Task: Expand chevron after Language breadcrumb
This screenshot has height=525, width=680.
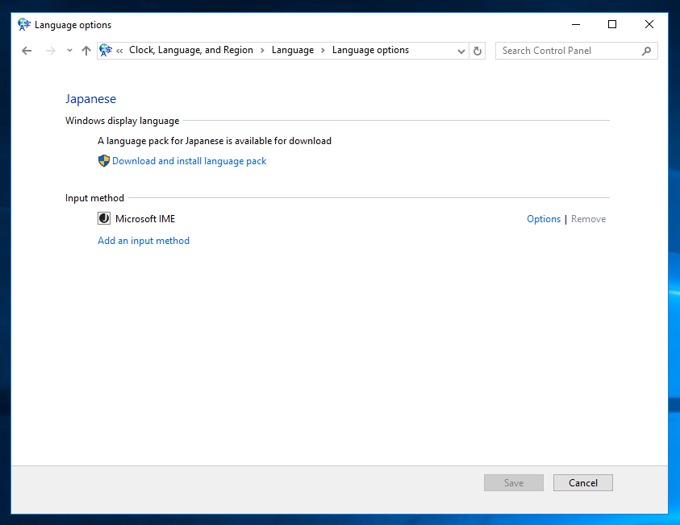Action: coord(323,51)
